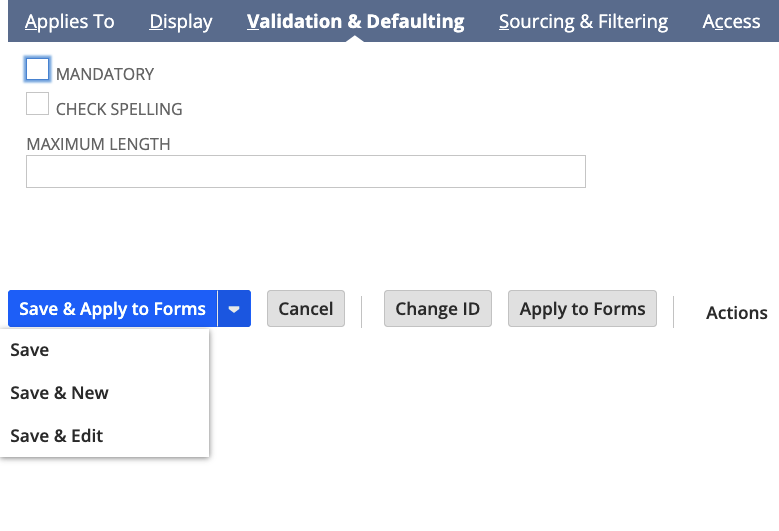Image resolution: width=779 pixels, height=531 pixels.
Task: Switch to the Applies To tab
Action: [70, 21]
